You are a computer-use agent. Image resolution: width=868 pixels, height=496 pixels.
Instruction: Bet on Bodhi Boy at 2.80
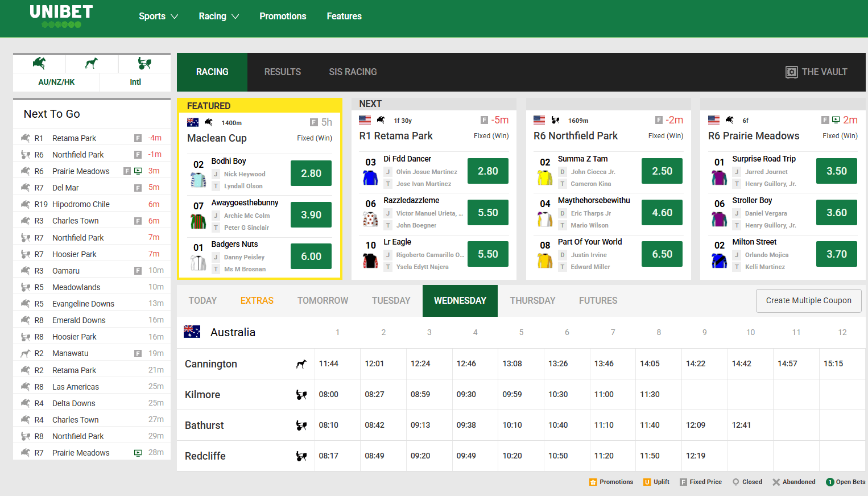311,173
